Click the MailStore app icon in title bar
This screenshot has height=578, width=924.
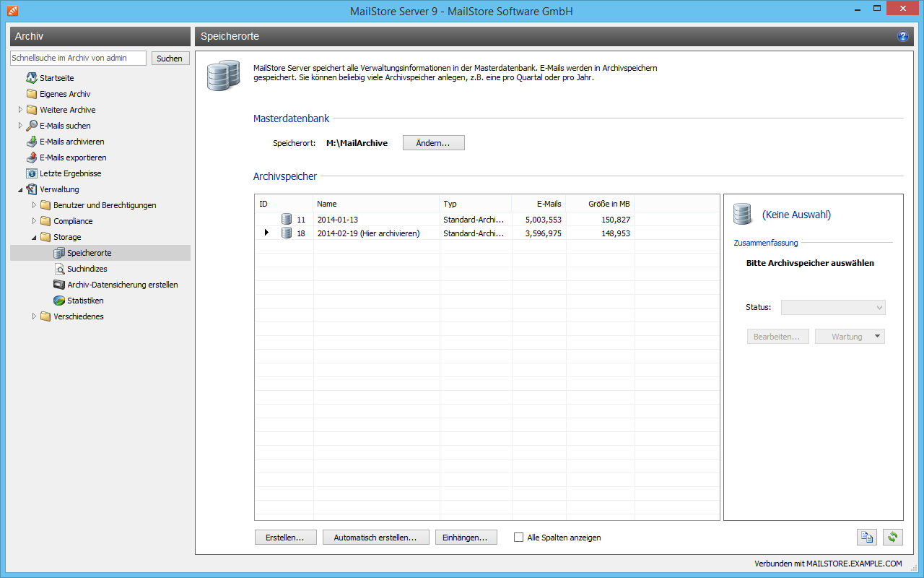tap(13, 11)
